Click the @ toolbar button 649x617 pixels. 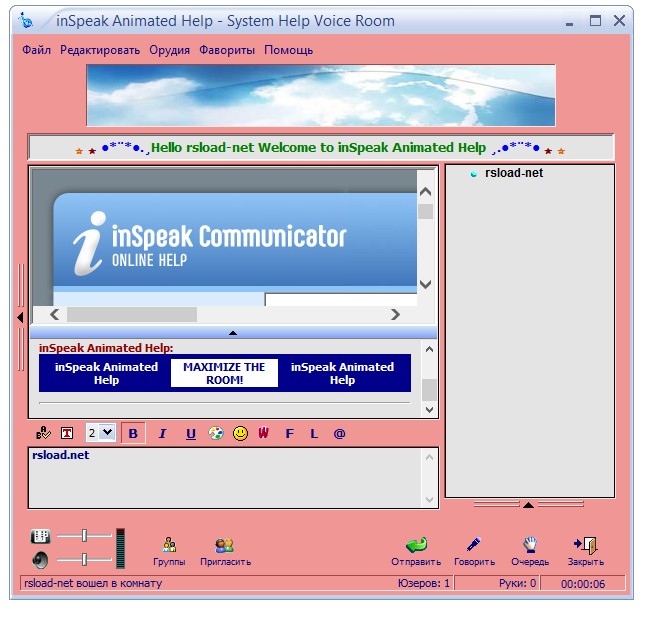(339, 433)
